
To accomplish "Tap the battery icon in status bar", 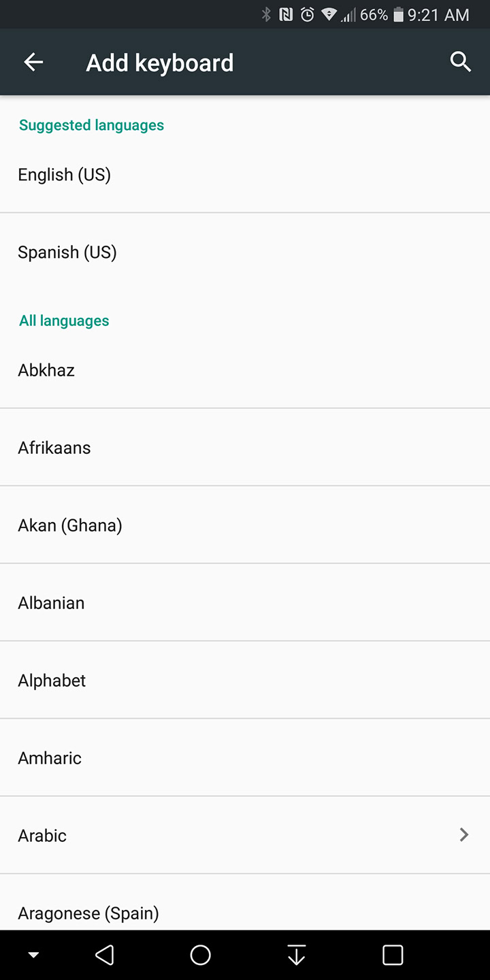I will pyautogui.click(x=398, y=14).
